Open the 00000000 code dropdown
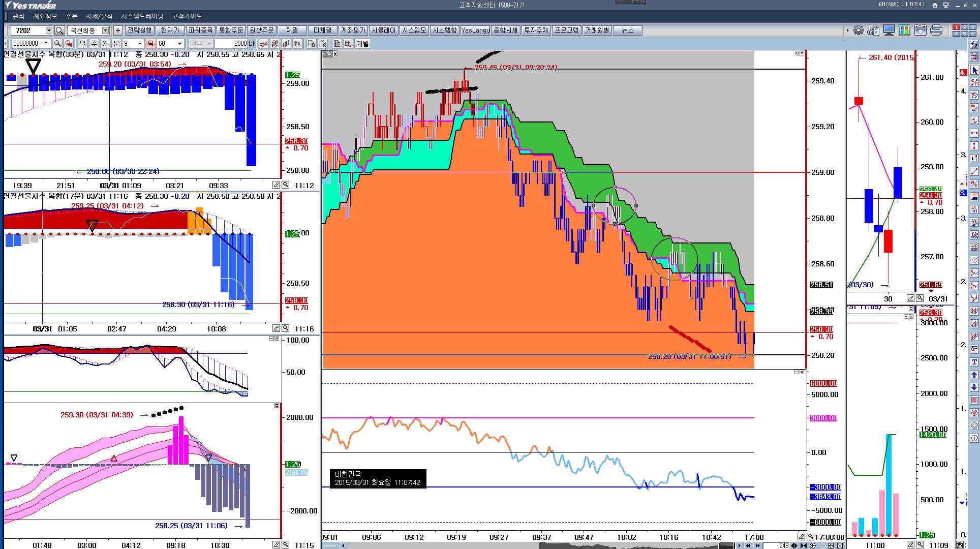The image size is (980, 549). coord(46,44)
